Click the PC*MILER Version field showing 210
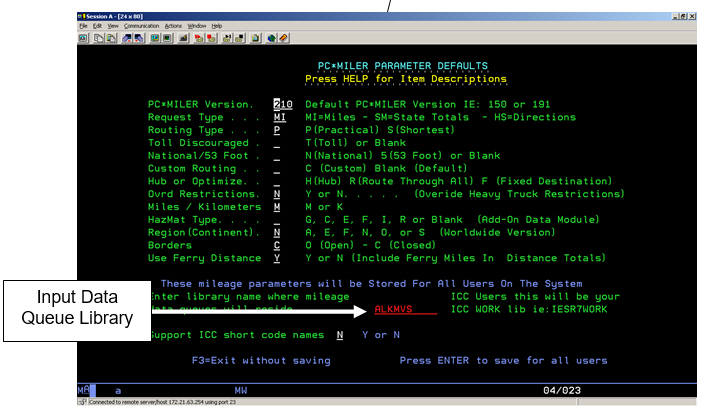 pyautogui.click(x=283, y=104)
